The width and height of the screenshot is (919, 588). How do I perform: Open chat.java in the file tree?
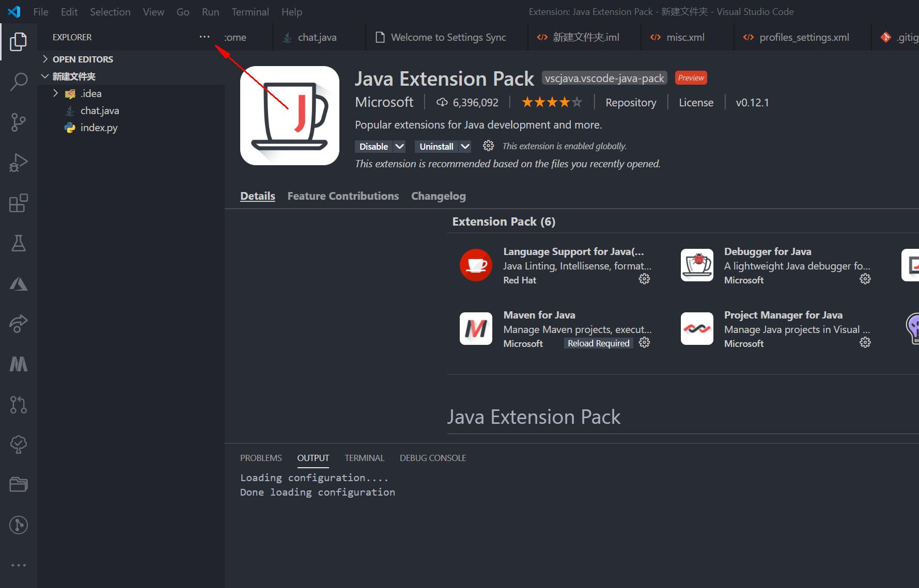click(x=100, y=110)
